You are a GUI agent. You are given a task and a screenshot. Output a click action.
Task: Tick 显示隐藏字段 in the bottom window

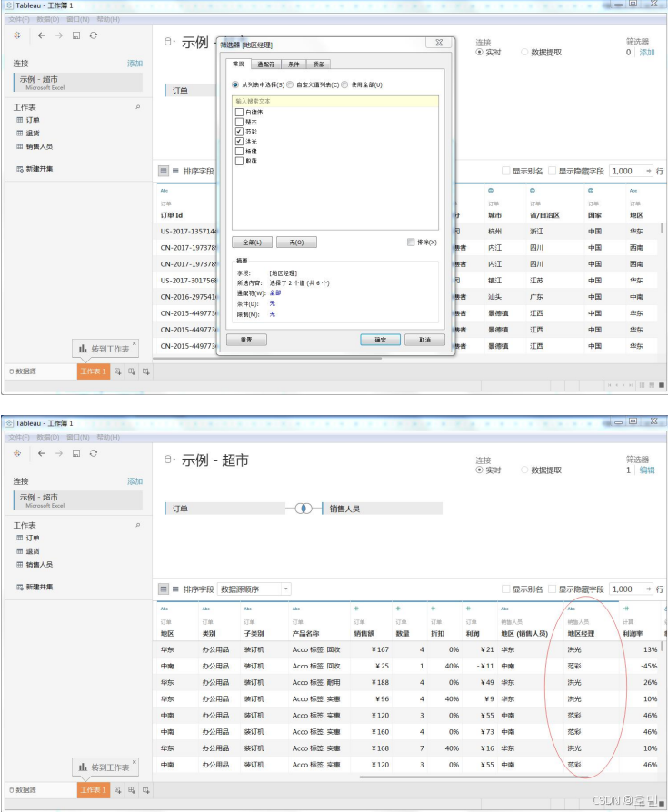click(552, 589)
